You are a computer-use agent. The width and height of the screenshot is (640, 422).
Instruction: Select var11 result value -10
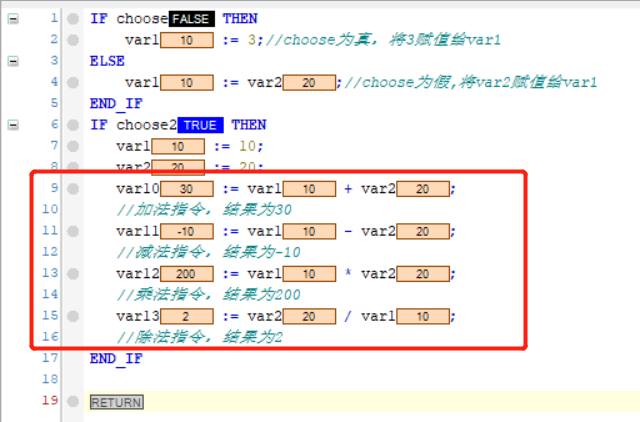[x=187, y=231]
